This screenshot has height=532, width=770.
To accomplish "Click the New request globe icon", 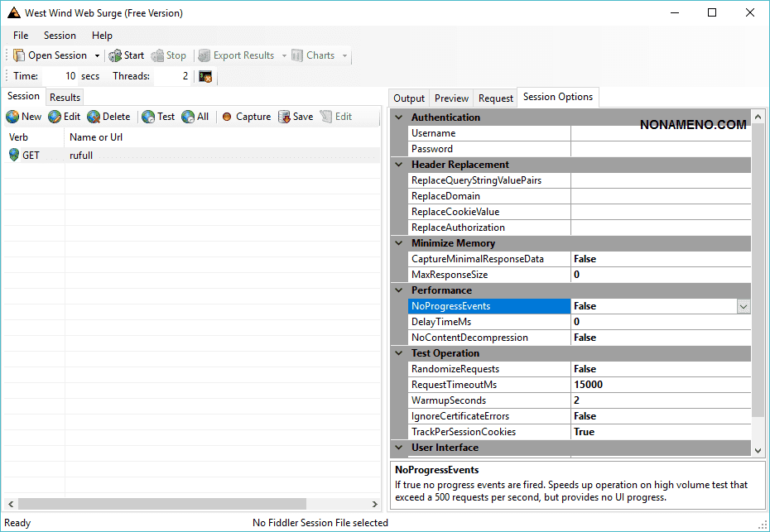I will coord(12,117).
